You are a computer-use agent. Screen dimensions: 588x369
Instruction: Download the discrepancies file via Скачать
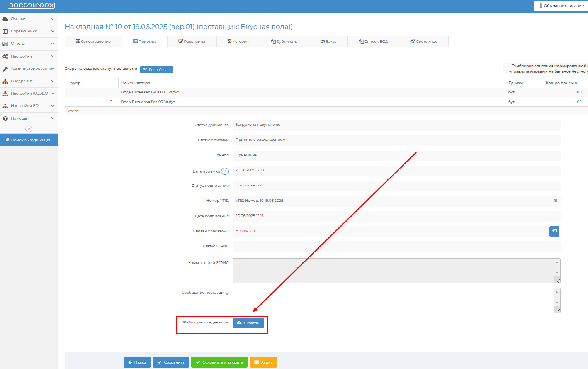coord(248,323)
